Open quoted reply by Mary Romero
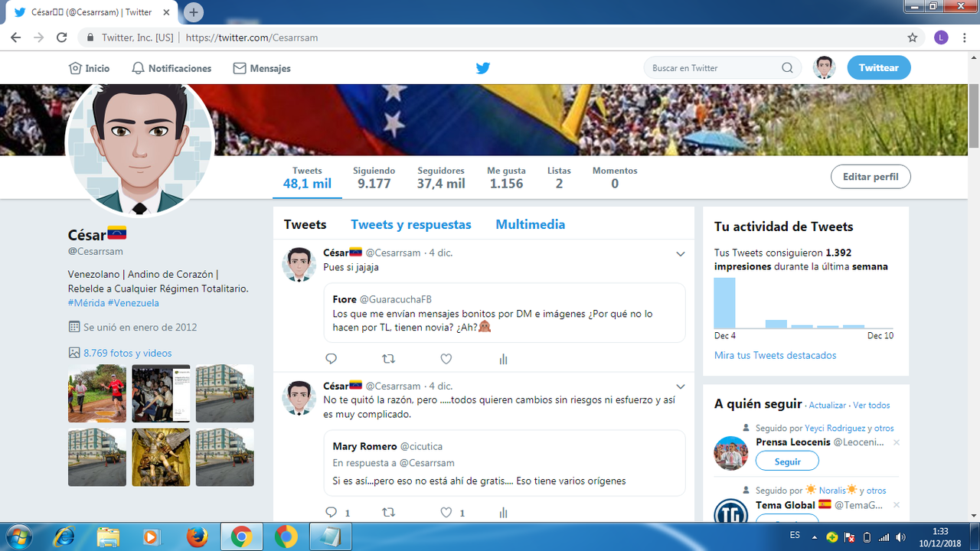980x551 pixels. [x=504, y=462]
